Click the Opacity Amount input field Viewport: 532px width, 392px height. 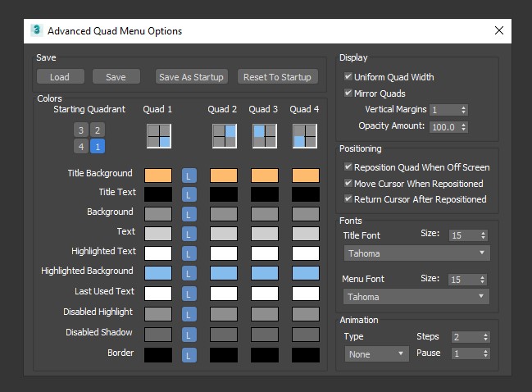(x=443, y=127)
